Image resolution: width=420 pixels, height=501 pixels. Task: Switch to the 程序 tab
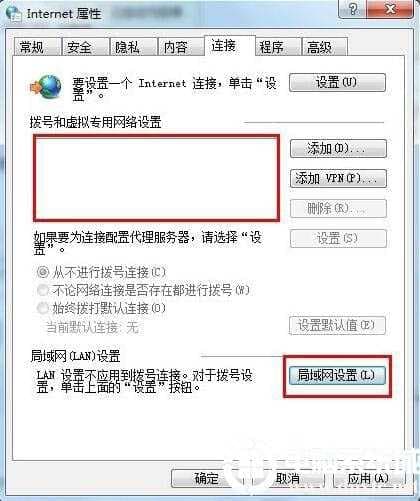pyautogui.click(x=278, y=47)
